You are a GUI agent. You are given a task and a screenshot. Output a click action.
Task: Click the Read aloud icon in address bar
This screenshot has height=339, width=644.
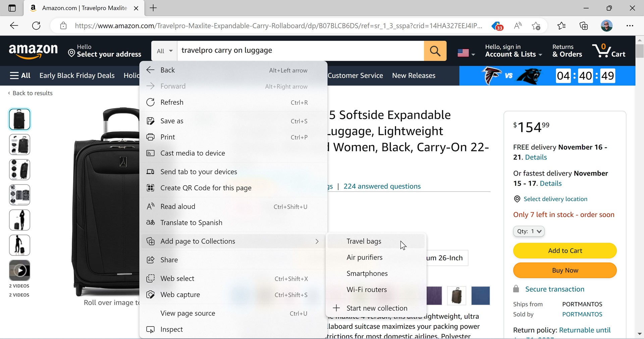tap(518, 26)
